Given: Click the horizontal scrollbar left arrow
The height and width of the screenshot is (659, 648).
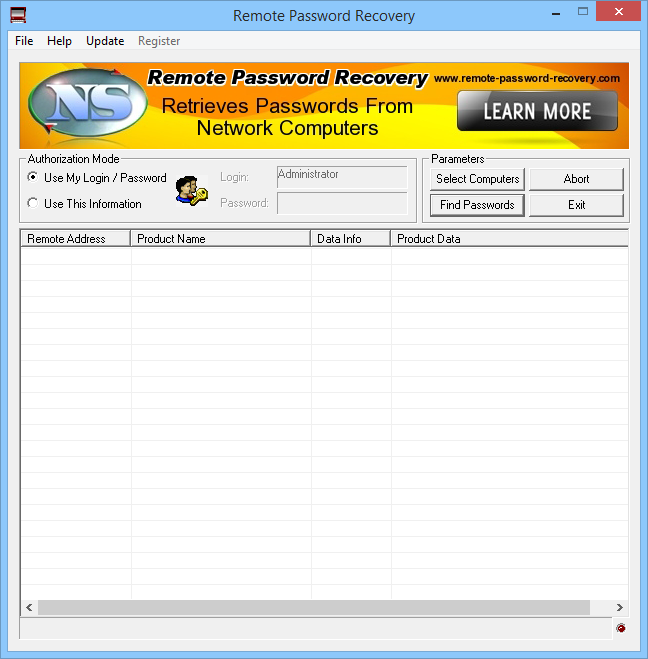Looking at the screenshot, I should pyautogui.click(x=29, y=607).
